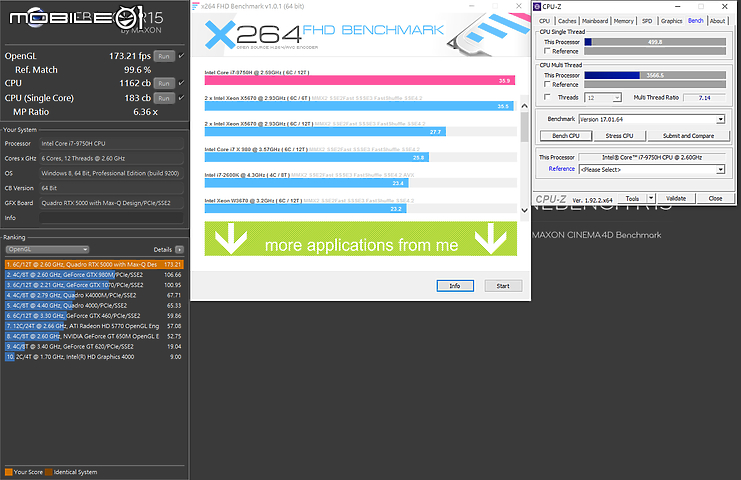The image size is (741, 480).
Task: Toggle the CPU test checkmark
Action: pos(181,83)
